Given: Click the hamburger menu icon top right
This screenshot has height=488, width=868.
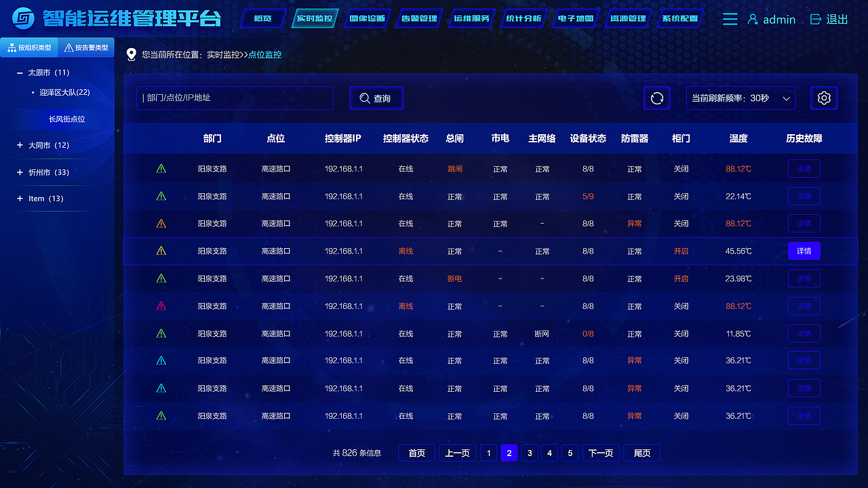Looking at the screenshot, I should pos(730,19).
